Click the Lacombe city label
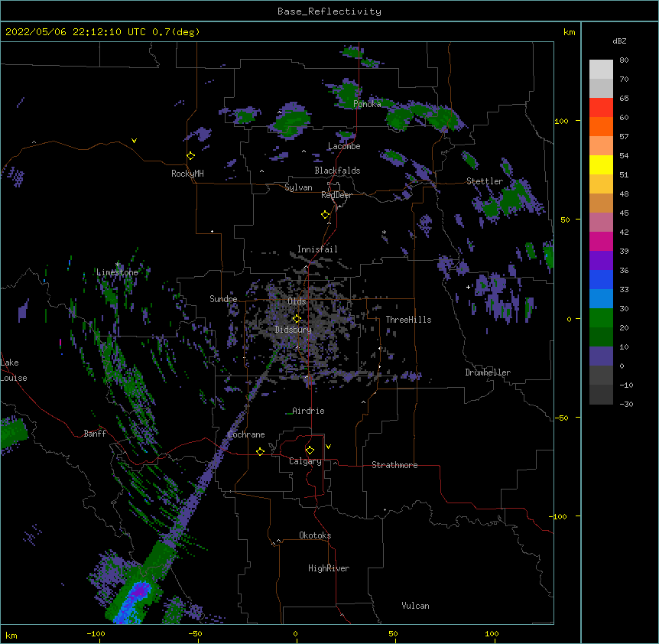This screenshot has width=659, height=644. coord(344,146)
